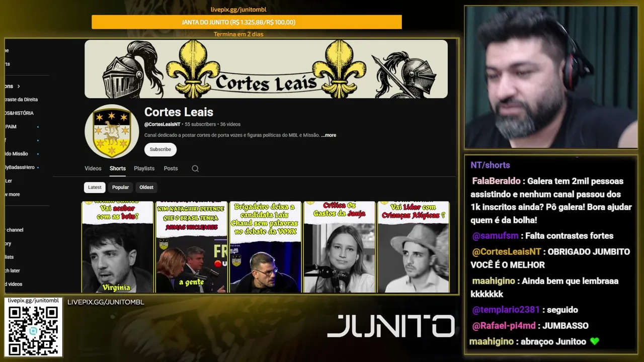
Task: Click the LivePix QR code
Action: tap(33, 330)
